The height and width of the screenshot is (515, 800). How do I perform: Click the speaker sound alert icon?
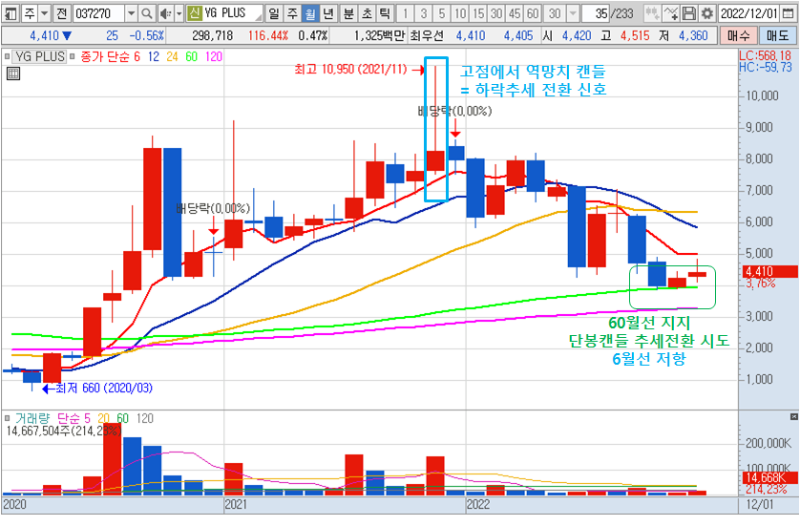(x=165, y=13)
